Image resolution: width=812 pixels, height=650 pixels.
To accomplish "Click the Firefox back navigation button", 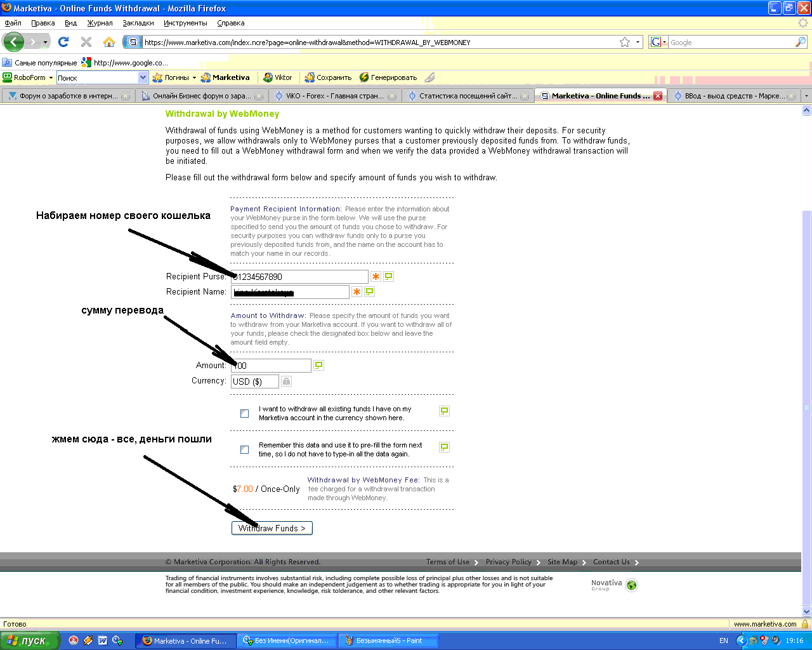I will coord(14,42).
